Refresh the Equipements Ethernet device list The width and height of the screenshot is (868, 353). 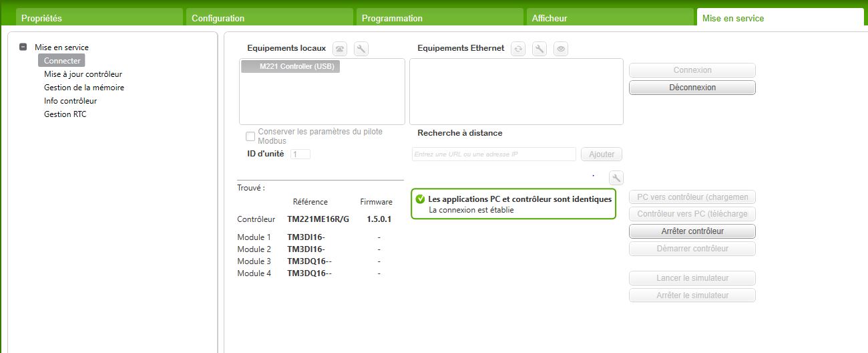518,49
